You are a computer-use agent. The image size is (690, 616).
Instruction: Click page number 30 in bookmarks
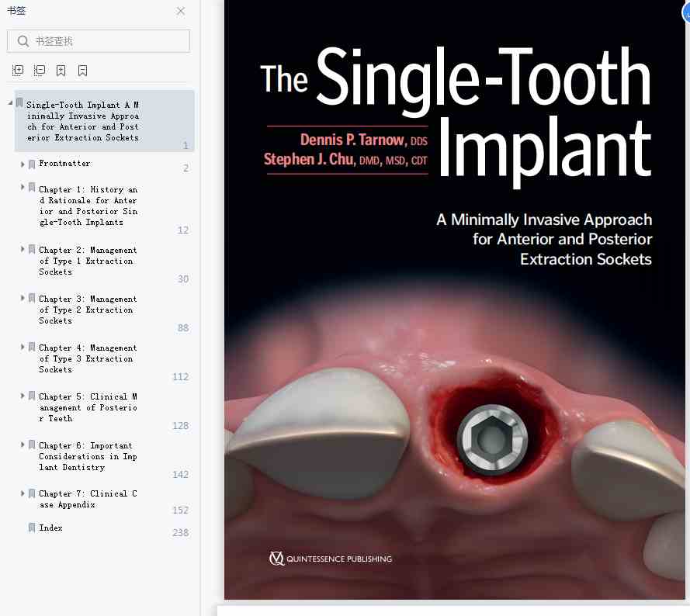(x=183, y=279)
